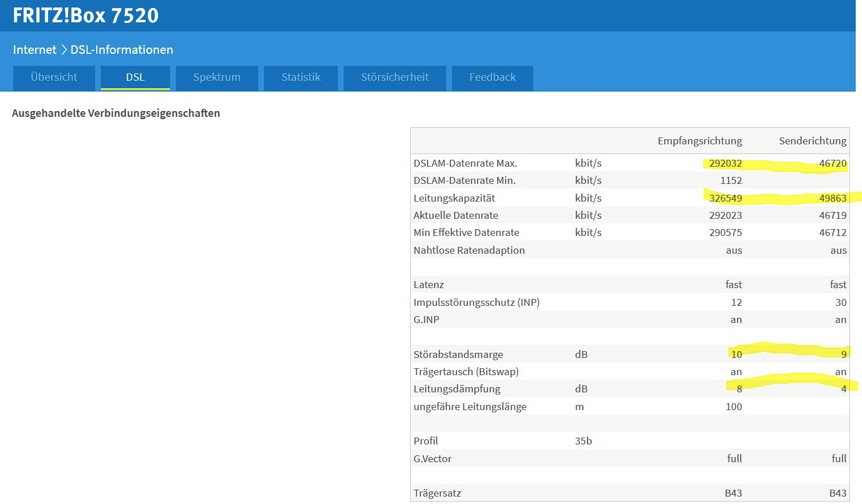Click the G.Vector label
This screenshot has height=504, width=862.
point(432,459)
